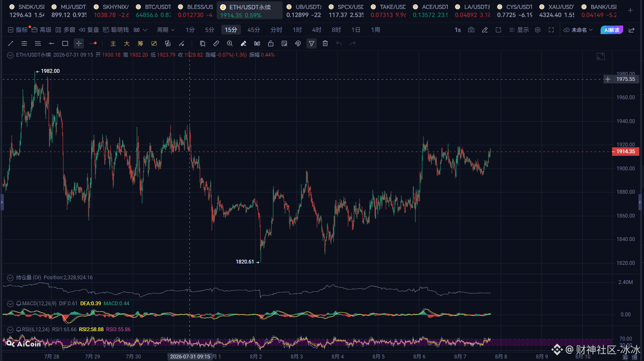
Task: Click the add alert plus at 1975.55
Action: [608, 79]
